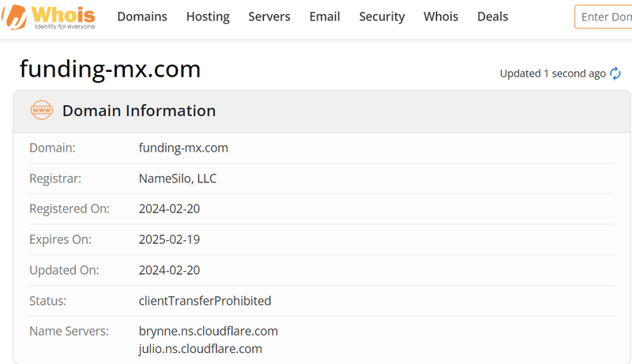The height and width of the screenshot is (364, 632).
Task: Select the funding-mx.com page title
Action: 110,69
